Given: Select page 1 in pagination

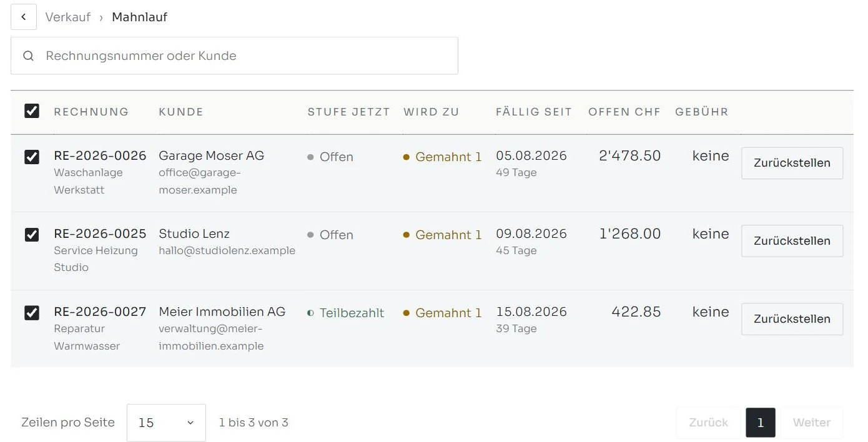Looking at the screenshot, I should point(761,423).
